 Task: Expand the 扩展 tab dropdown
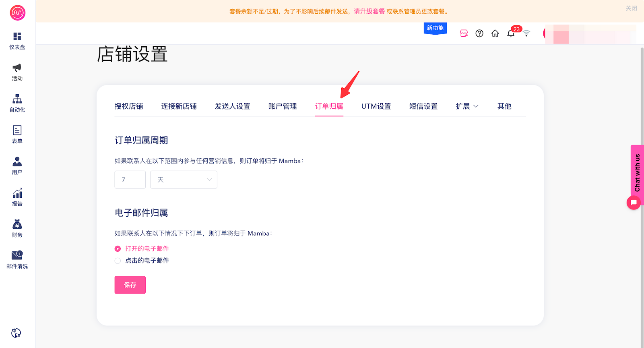click(467, 106)
